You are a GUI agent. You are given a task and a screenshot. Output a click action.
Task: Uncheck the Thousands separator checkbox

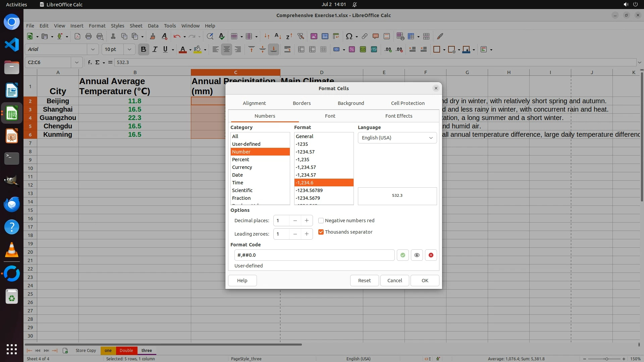[x=321, y=232]
